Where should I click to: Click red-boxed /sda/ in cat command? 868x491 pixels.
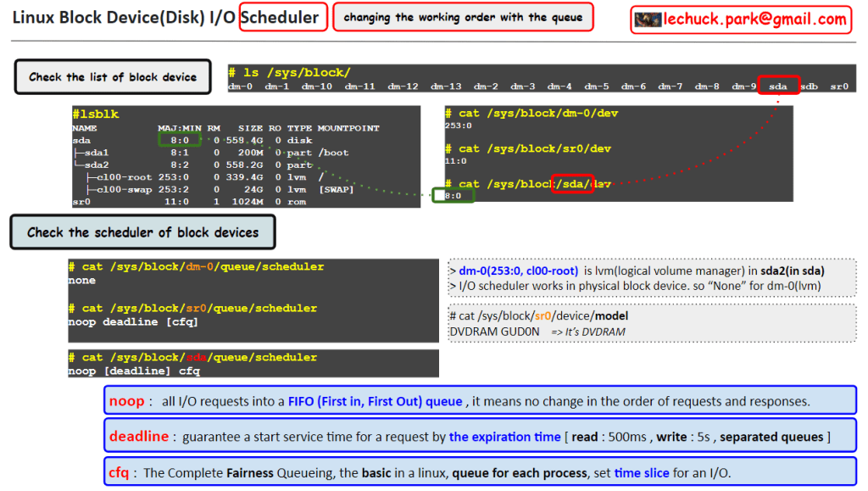pyautogui.click(x=572, y=184)
